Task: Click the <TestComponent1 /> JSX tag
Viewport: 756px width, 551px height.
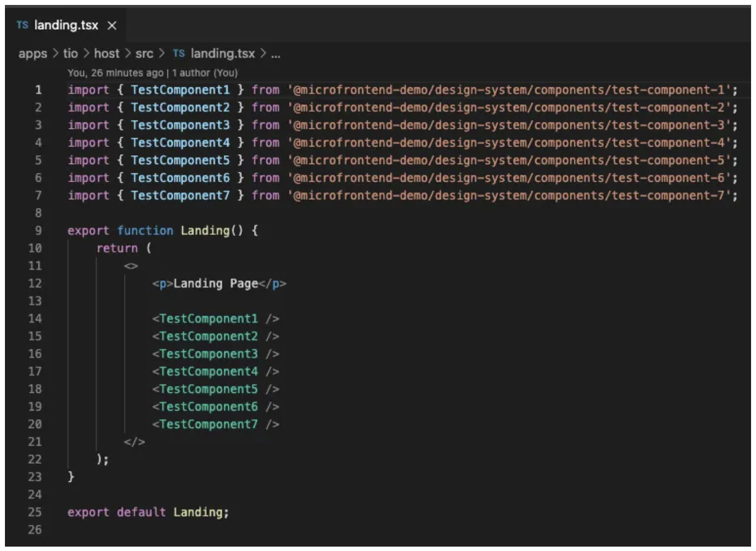Action: 216,319
